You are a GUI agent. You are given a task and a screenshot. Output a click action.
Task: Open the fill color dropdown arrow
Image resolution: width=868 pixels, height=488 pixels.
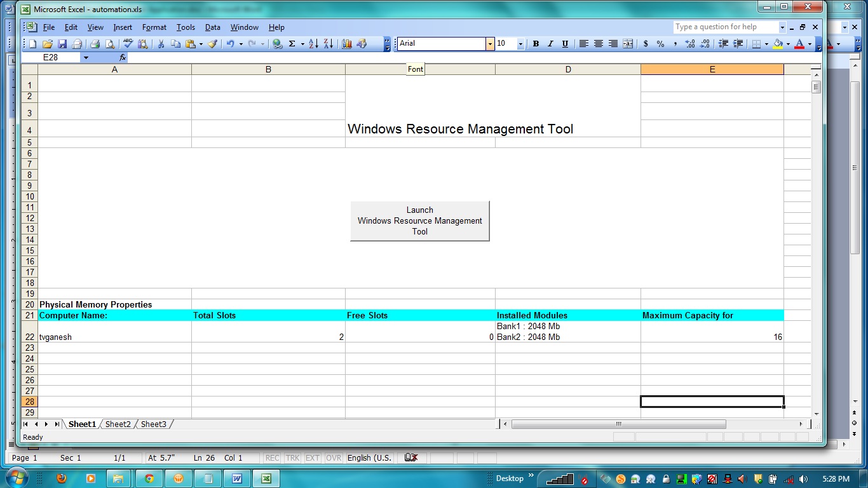coord(787,43)
